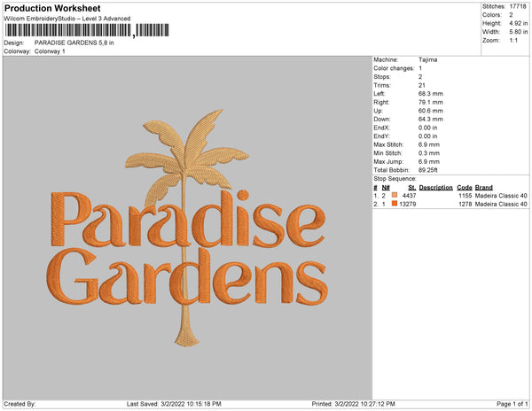
Task: Click the Width value 5.80 in
Action: point(519,32)
